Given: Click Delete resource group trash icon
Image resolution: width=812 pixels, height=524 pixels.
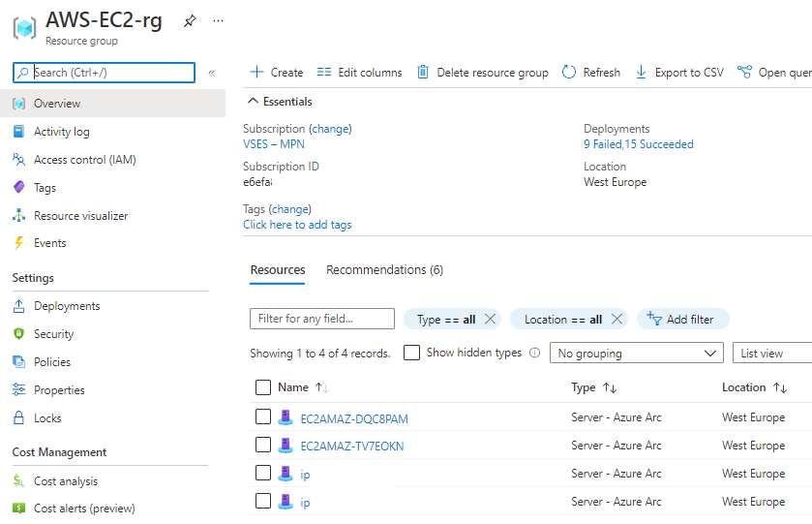Looking at the screenshot, I should click(423, 73).
